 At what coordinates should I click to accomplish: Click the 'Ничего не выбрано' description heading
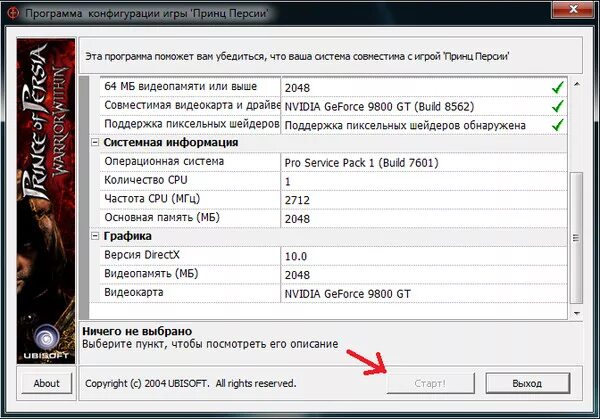coord(137,331)
